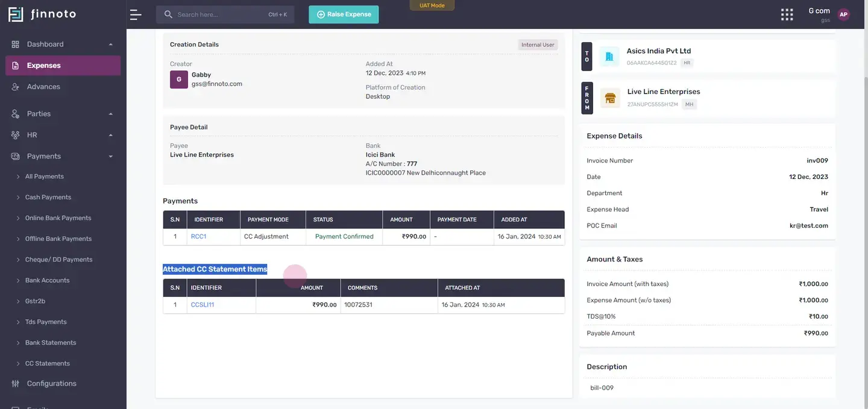Click the finnoto logo icon
The width and height of the screenshot is (868, 409).
[16, 14]
